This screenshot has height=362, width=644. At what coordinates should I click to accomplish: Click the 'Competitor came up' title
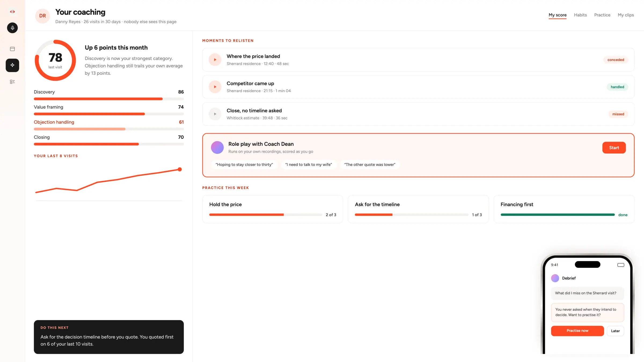point(250,83)
